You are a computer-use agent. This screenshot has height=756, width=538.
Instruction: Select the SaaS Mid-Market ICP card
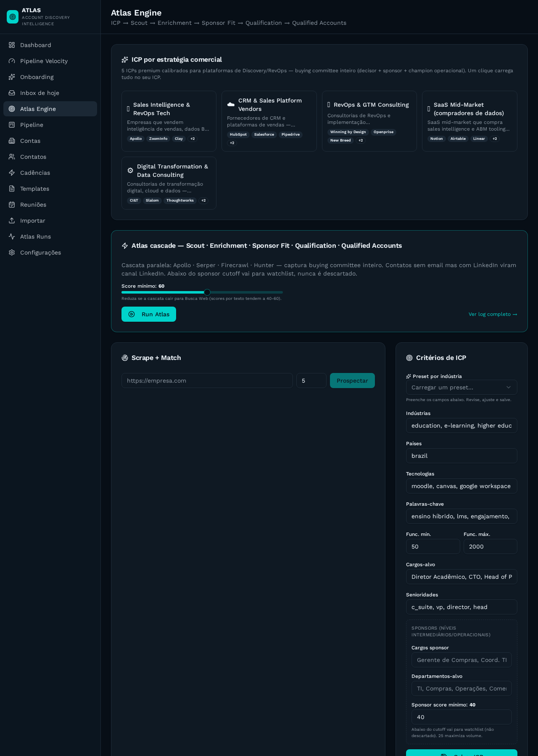[469, 121]
